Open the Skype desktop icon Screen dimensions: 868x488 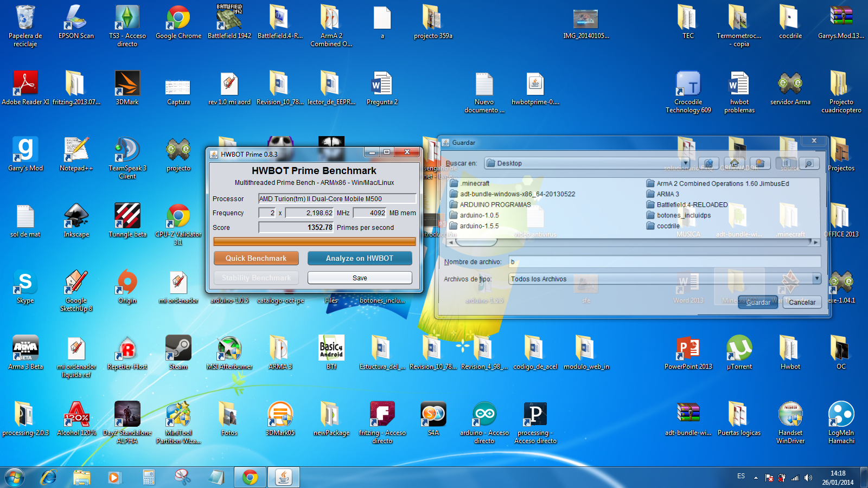(25, 287)
